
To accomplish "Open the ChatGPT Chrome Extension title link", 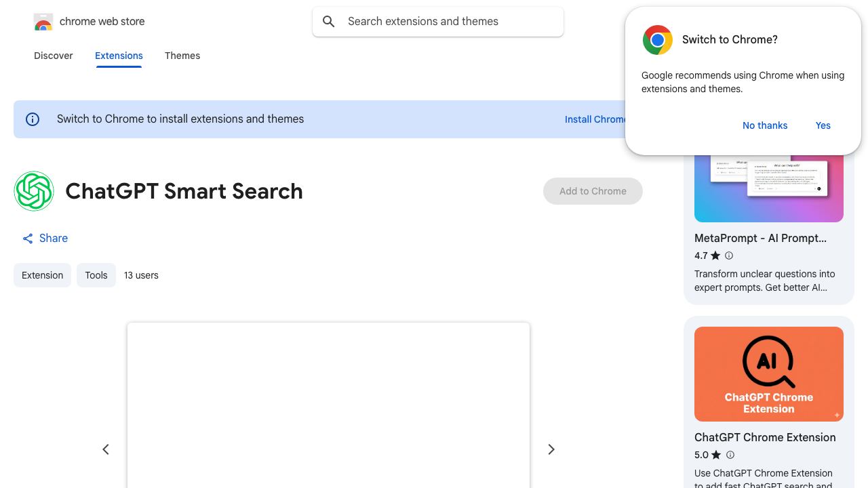I will [765, 438].
